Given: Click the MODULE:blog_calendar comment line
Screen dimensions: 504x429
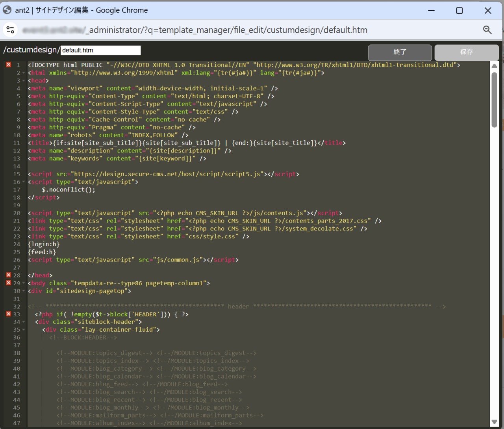Looking at the screenshot, I should 156,376.
